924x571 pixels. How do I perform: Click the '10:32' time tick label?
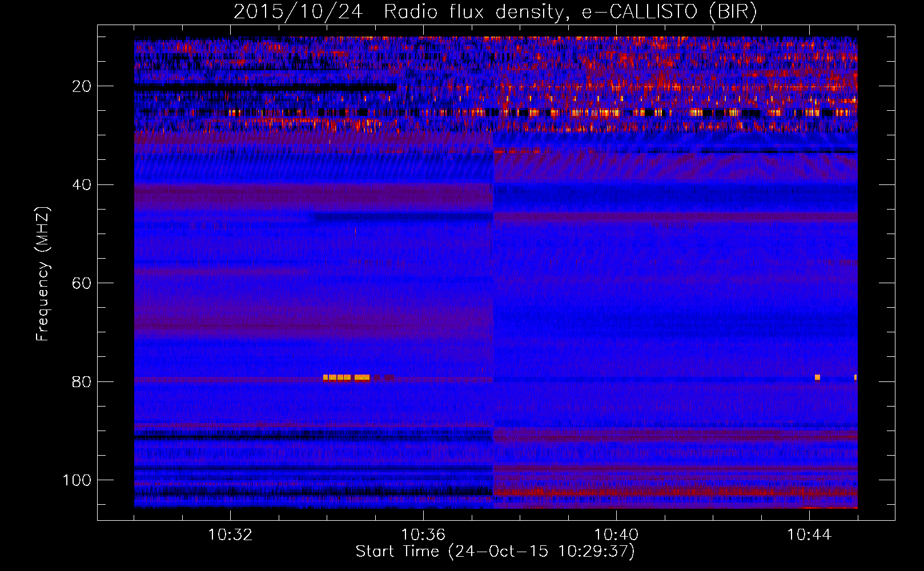click(230, 535)
